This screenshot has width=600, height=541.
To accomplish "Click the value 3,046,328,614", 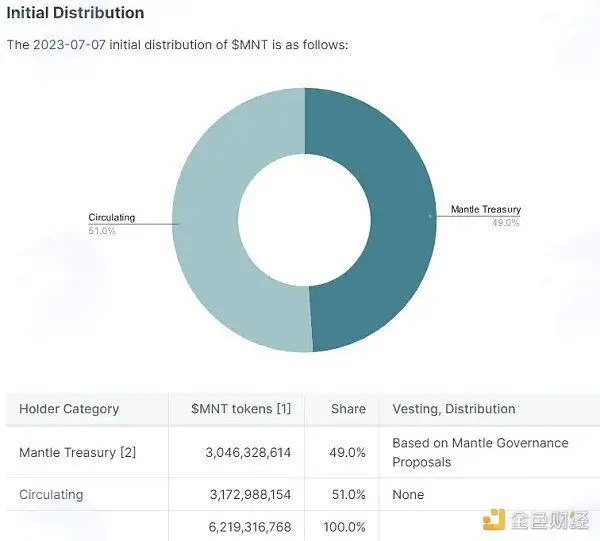I will click(x=248, y=453).
